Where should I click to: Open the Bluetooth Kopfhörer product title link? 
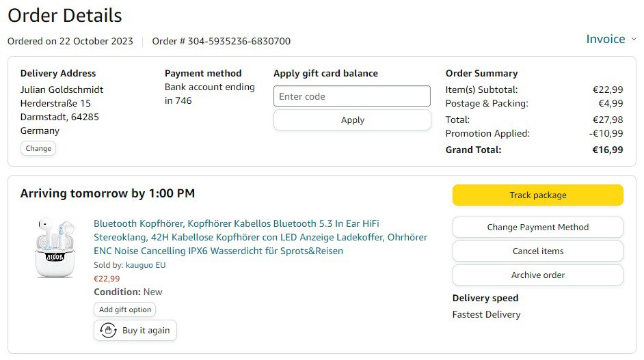[x=260, y=237]
